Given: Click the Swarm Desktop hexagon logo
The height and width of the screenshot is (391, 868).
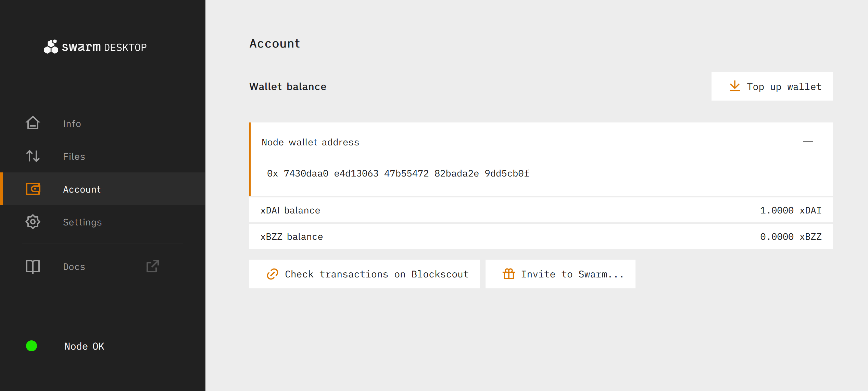Looking at the screenshot, I should 51,47.
